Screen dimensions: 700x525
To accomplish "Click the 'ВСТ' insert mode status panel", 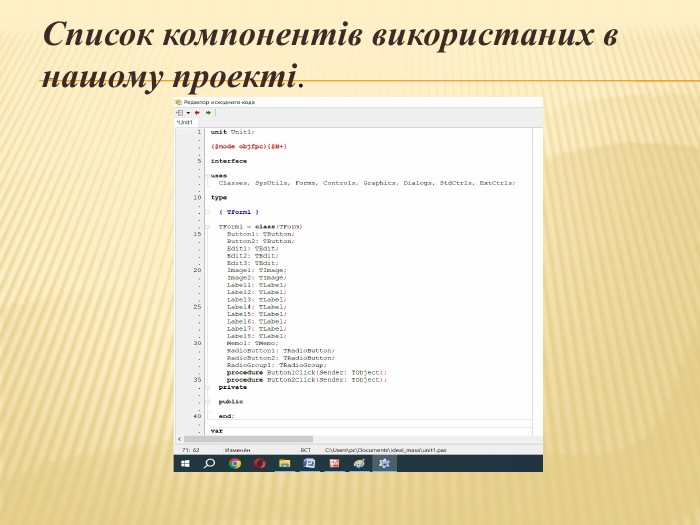I will [306, 450].
